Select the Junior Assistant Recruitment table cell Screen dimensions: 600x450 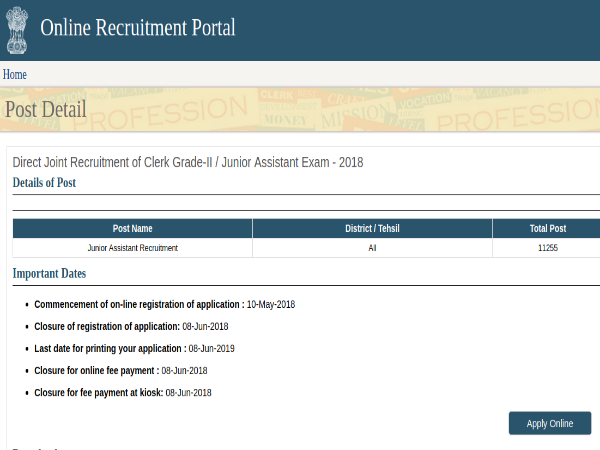click(x=132, y=248)
